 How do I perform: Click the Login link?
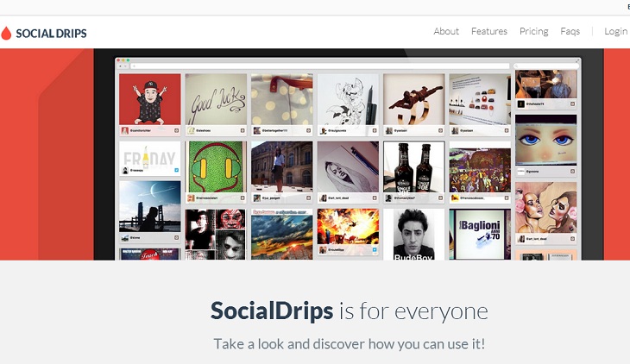pyautogui.click(x=615, y=31)
